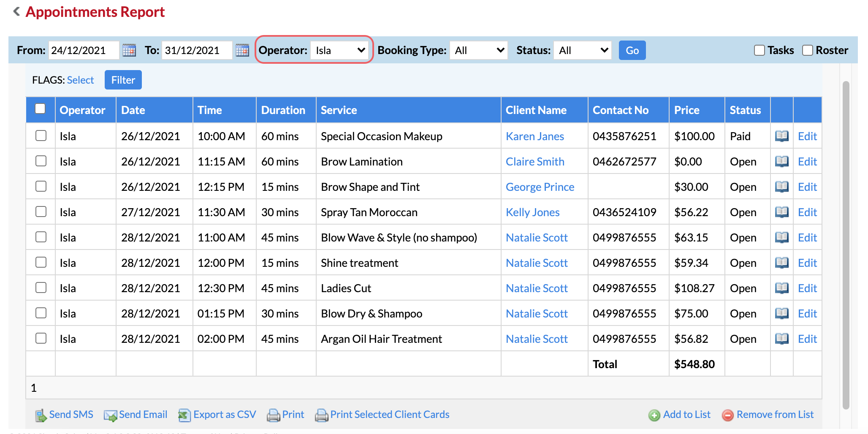Click Print Selected Client Cards link text
The width and height of the screenshot is (868, 434).
(390, 414)
